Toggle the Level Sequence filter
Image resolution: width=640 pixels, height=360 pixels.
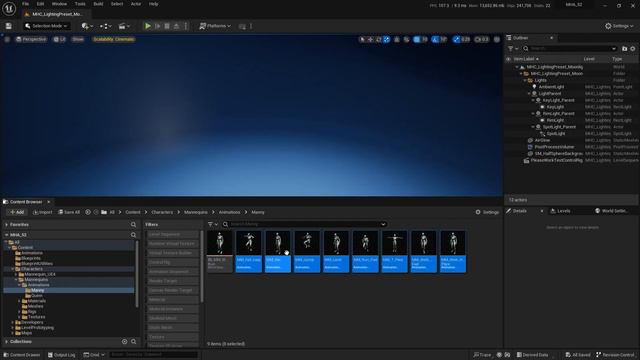tap(172, 235)
